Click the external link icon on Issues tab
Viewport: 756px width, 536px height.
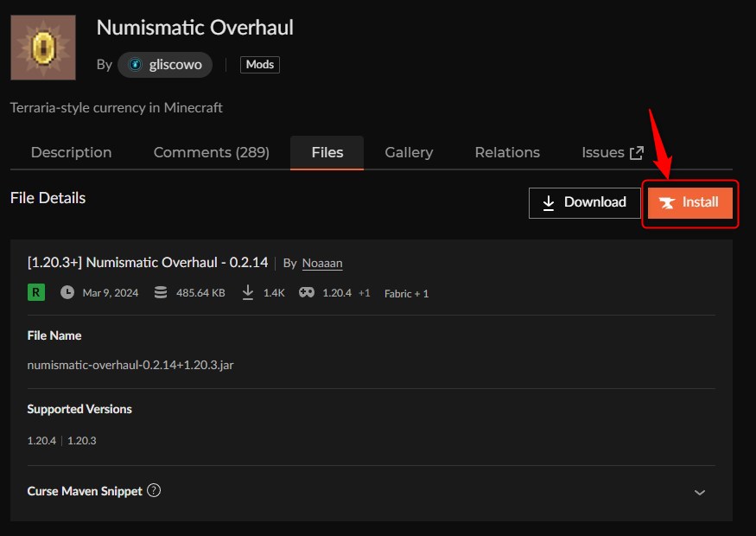635,151
